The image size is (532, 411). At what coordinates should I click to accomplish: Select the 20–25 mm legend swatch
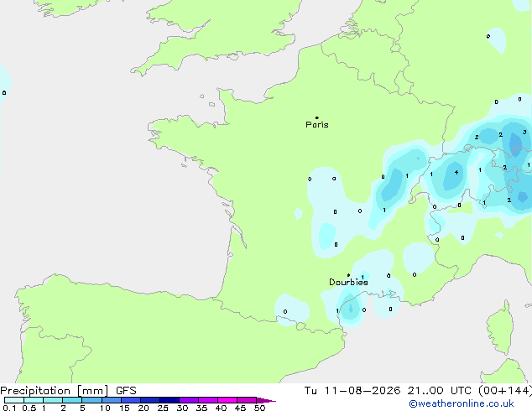150,400
